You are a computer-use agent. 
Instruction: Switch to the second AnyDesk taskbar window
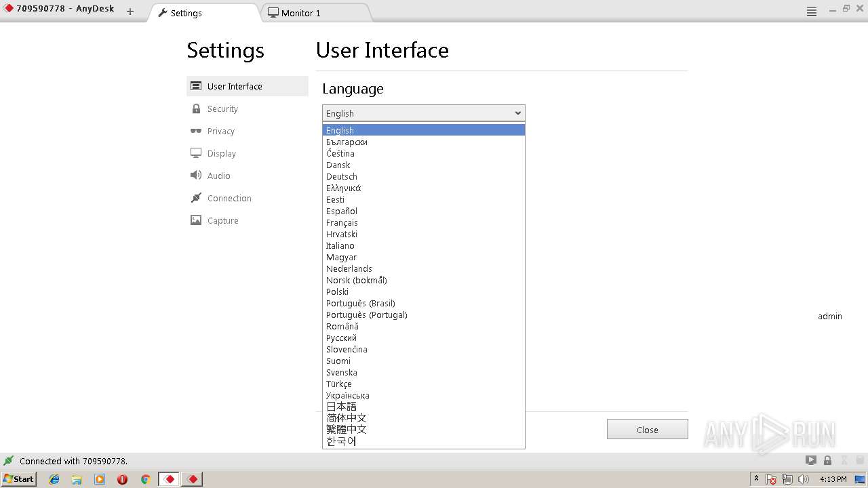pyautogui.click(x=193, y=479)
